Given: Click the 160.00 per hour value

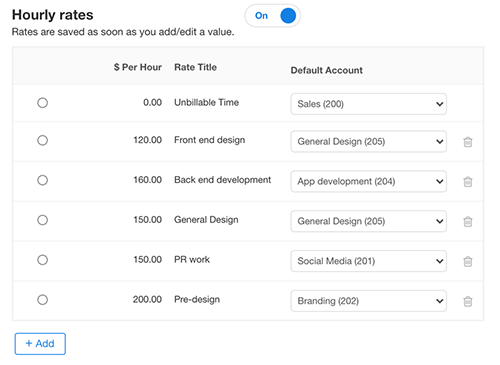Looking at the screenshot, I should click(148, 180).
